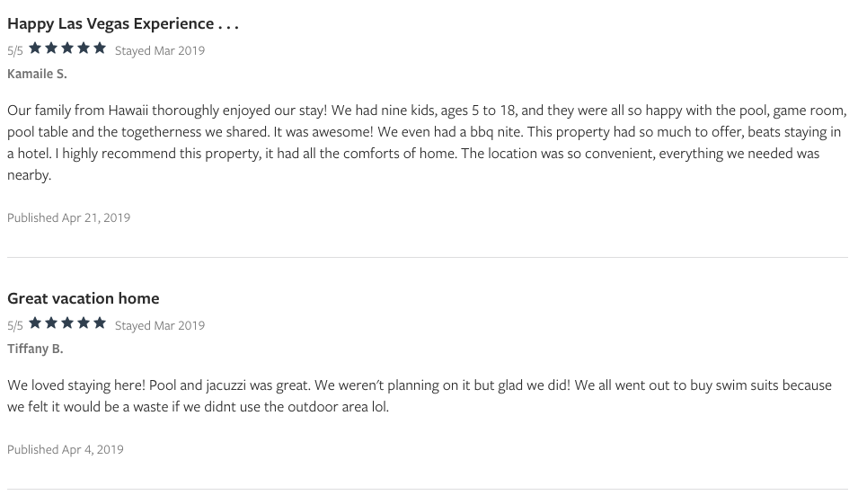Click 'Stayed Mar 2019' under Tiffany's review
Image resolution: width=858 pixels, height=504 pixels.
point(160,325)
